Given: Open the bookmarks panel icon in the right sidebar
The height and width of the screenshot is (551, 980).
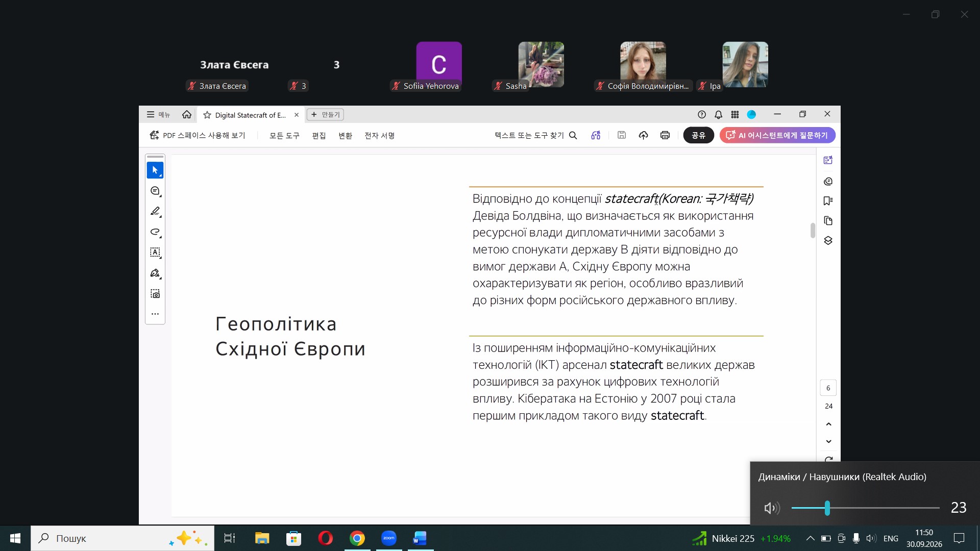Looking at the screenshot, I should tap(828, 201).
